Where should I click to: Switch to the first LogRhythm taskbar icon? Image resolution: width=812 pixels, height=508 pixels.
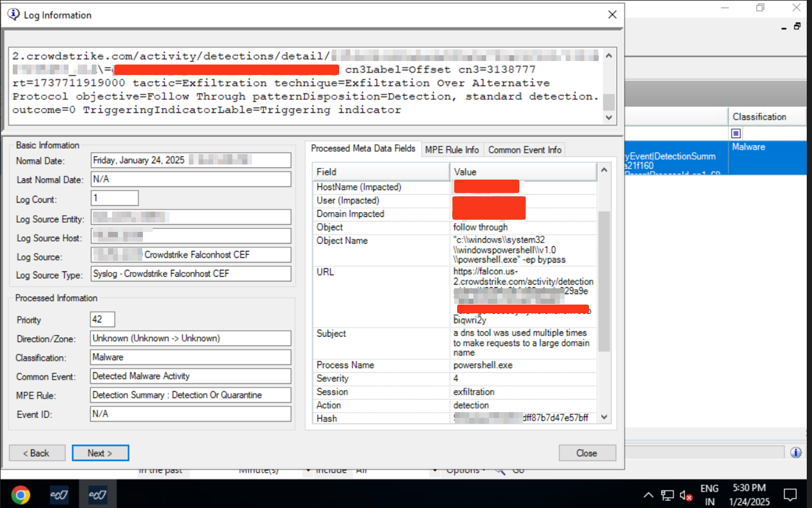pos(59,495)
